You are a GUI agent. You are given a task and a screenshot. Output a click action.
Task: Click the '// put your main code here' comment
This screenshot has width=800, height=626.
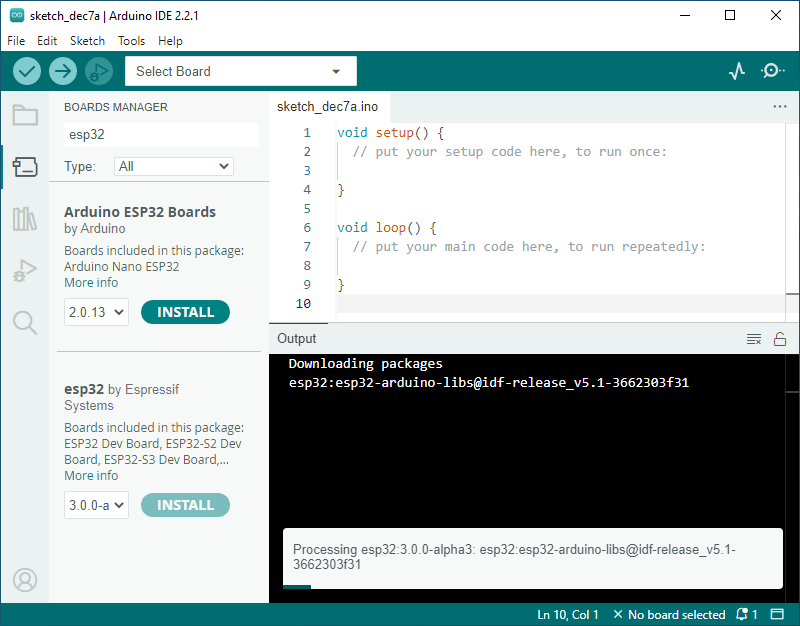[x=529, y=247]
